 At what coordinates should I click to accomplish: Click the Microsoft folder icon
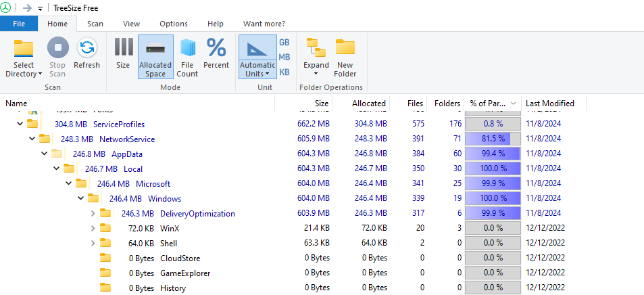(x=81, y=183)
